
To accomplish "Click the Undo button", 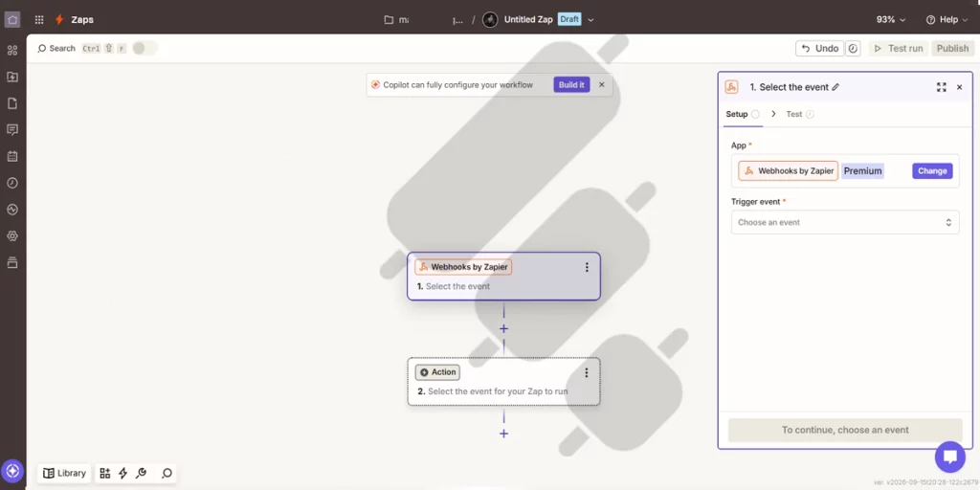I will 819,48.
